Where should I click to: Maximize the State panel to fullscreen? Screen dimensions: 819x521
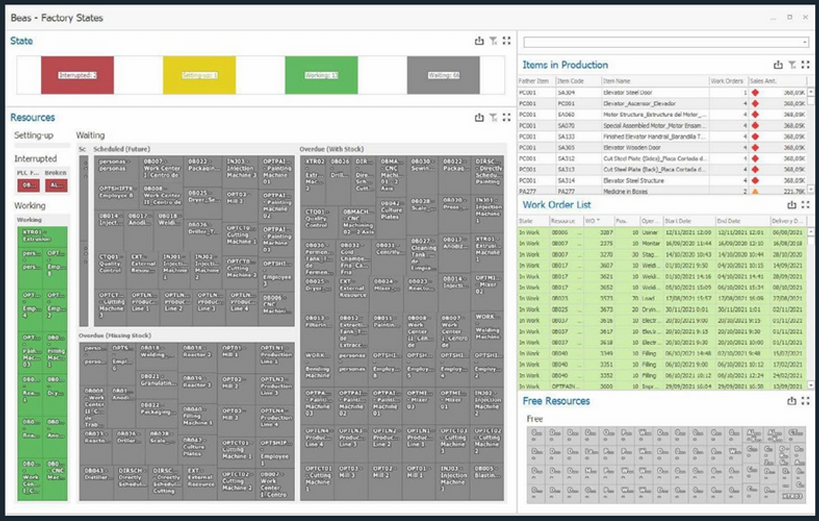pyautogui.click(x=506, y=41)
